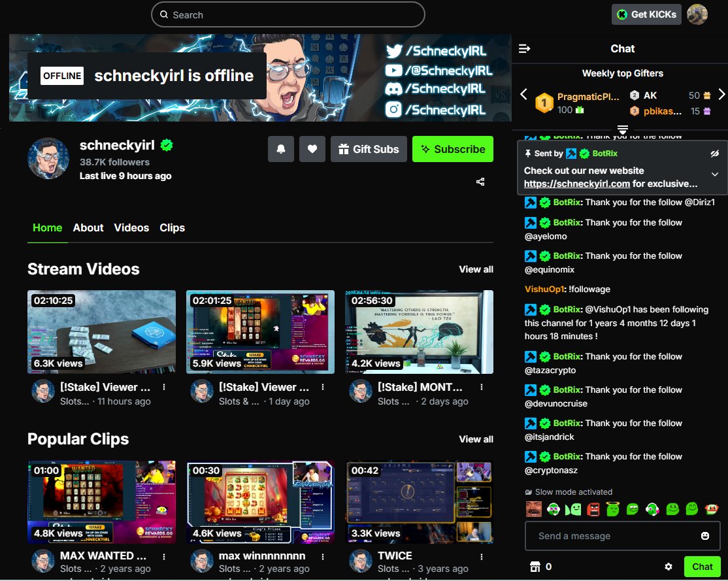The image size is (728, 581).
Task: Open the 02:56:30 stream video thumbnail
Action: point(420,332)
